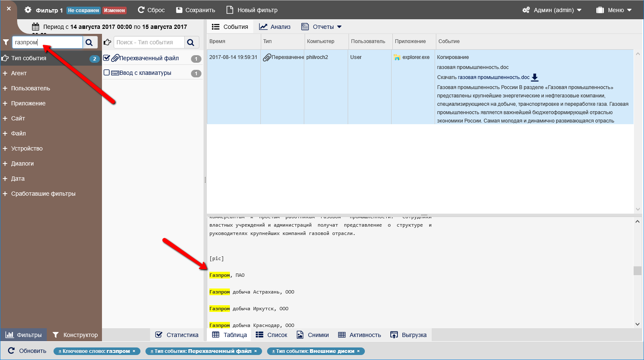Image resolution: width=644 pixels, height=360 pixels.
Task: Open газовая промышленность.doc download link
Action: click(494, 77)
